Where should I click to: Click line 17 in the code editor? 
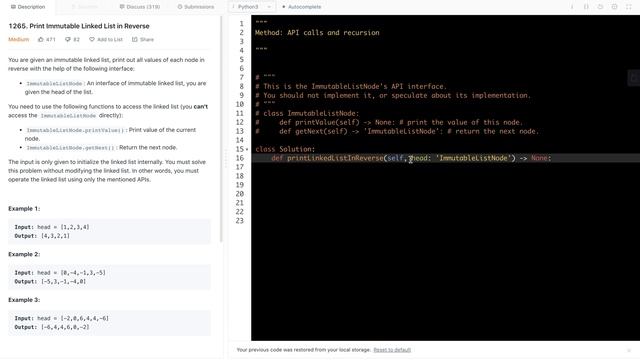445,167
